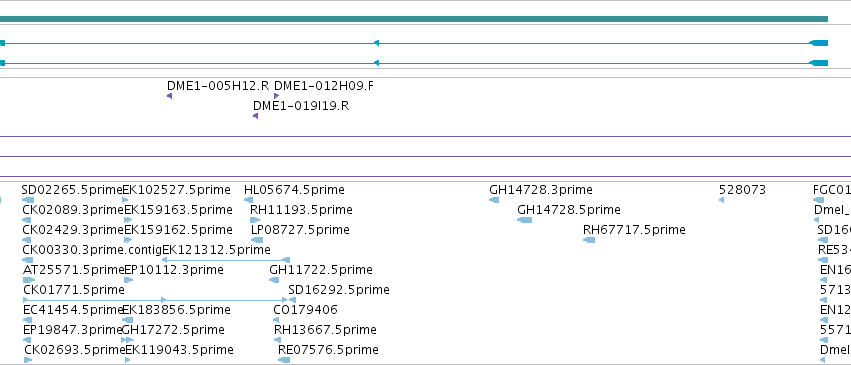Select the GH14728.3prime feature glyph
851x365 pixels.
click(494, 200)
